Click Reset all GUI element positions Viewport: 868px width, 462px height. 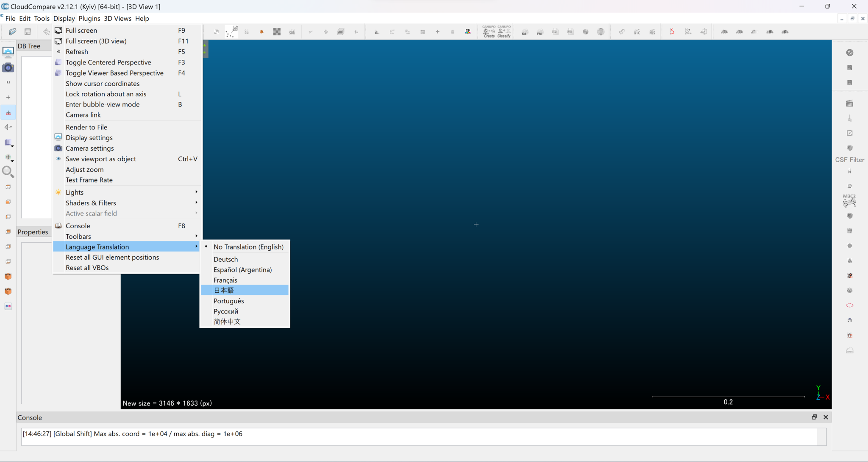coord(112,257)
